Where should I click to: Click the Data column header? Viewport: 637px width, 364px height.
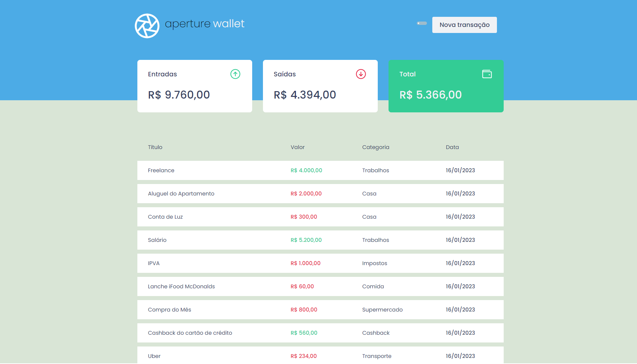pos(452,147)
